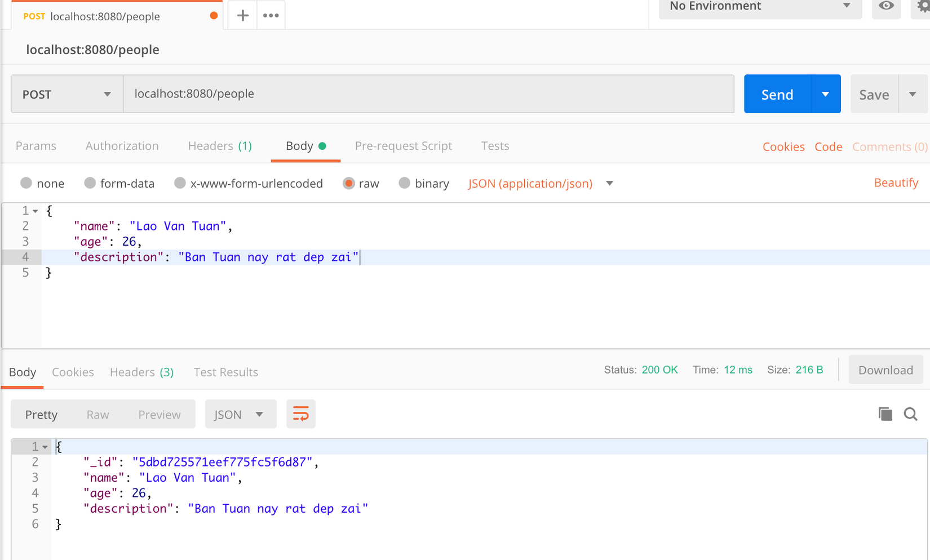
Task: Click the request URL input field
Action: click(428, 94)
